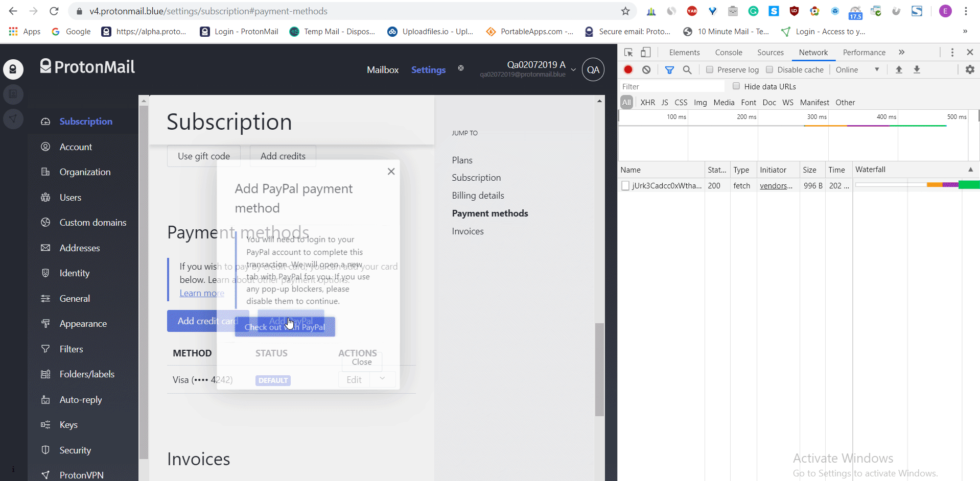Open the network request filter funnel icon

669,69
